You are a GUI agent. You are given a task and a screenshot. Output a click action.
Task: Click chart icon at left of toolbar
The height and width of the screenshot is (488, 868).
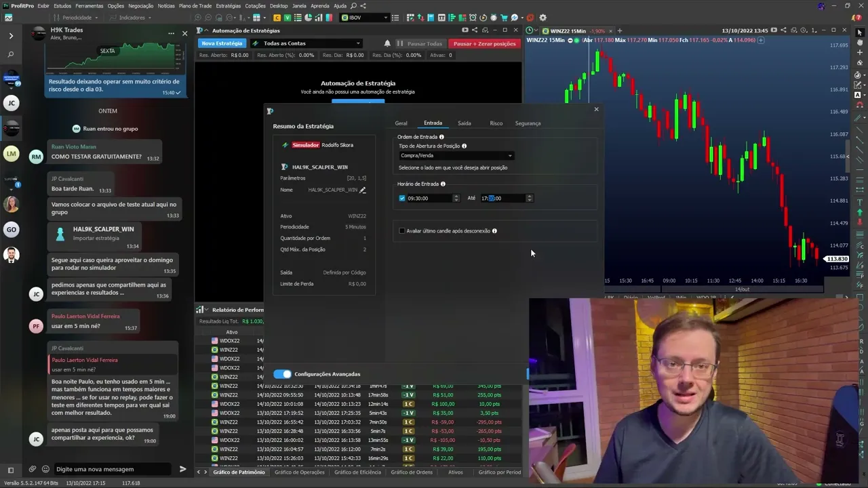pos(8,17)
